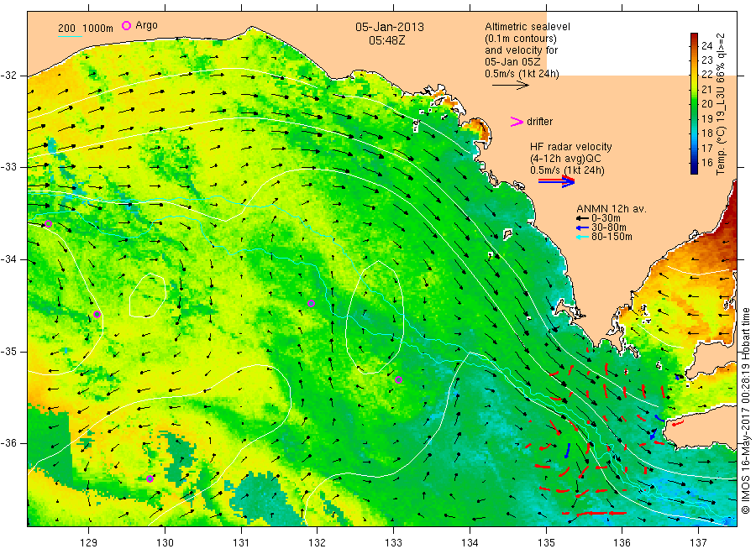Click the colorbar tick label 16

point(706,163)
